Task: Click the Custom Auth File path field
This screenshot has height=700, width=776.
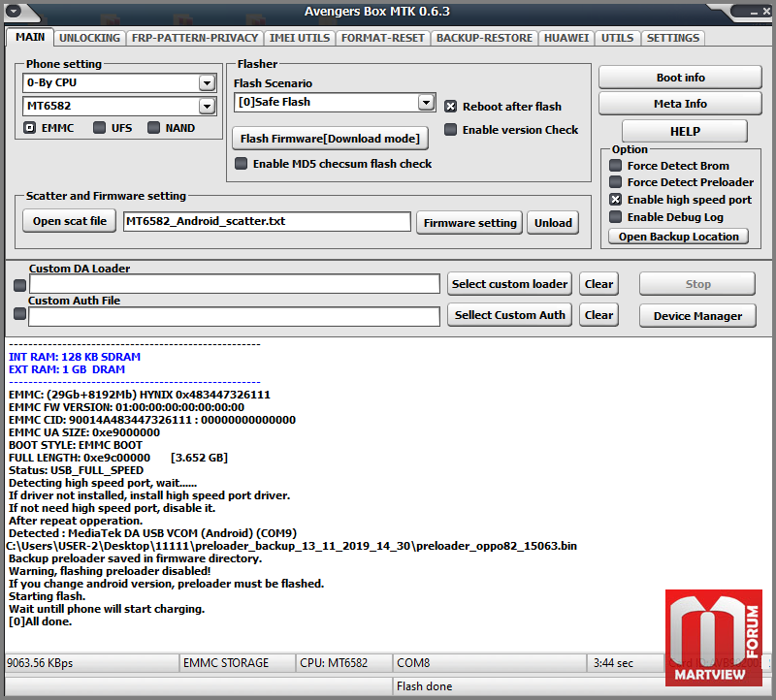Action: pyautogui.click(x=234, y=317)
